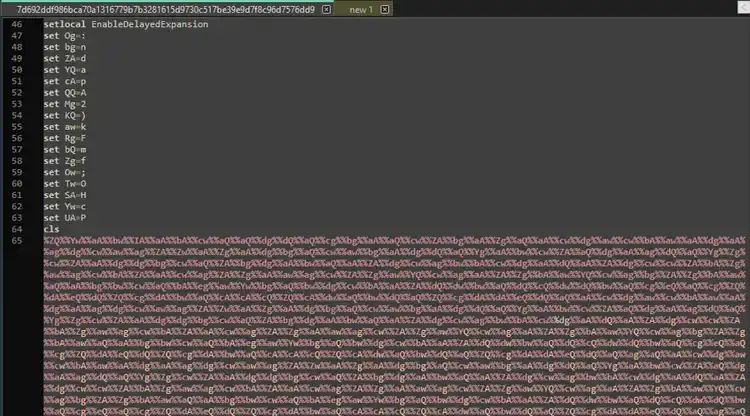Click the start of obfuscated line 65 text
The image size is (750, 416).
tap(46, 240)
